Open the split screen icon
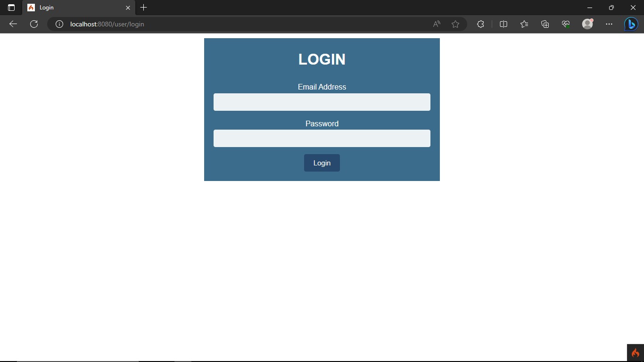The height and width of the screenshot is (362, 644). (x=504, y=24)
